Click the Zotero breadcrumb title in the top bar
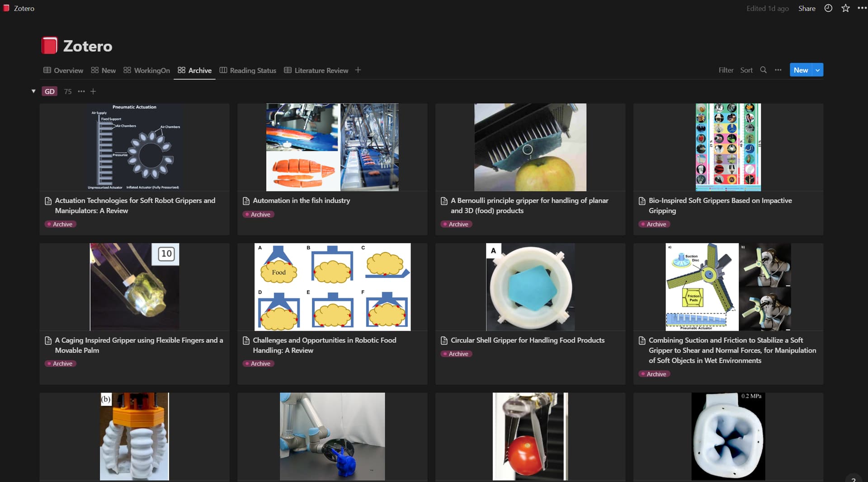 (x=24, y=8)
